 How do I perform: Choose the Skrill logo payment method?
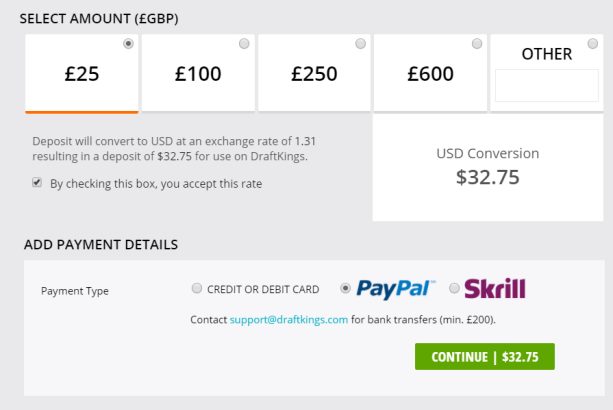495,289
